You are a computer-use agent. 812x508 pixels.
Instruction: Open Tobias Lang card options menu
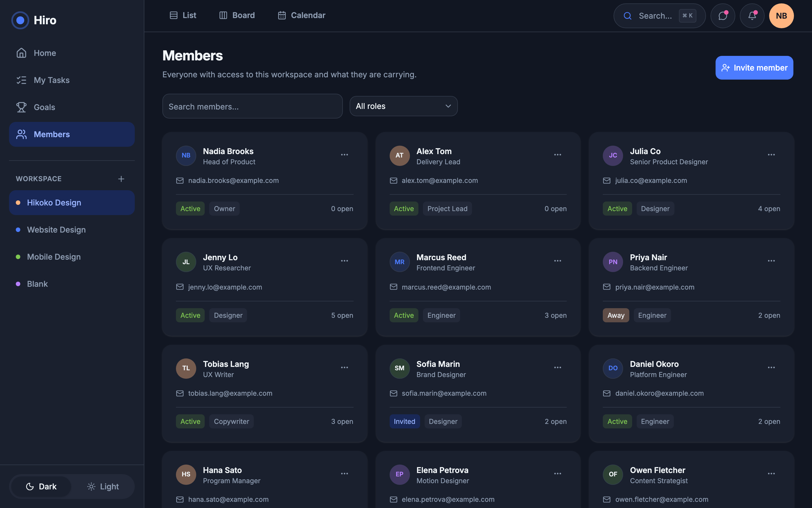tap(344, 367)
